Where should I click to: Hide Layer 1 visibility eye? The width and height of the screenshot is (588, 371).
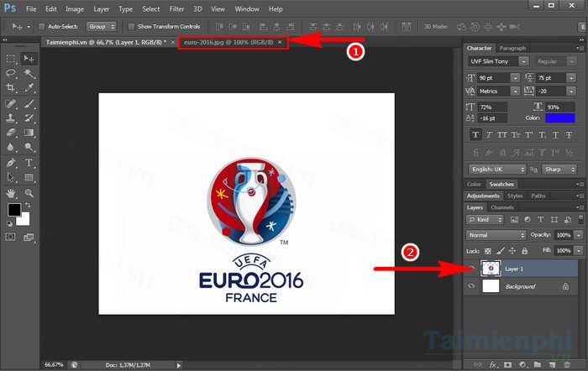point(471,269)
